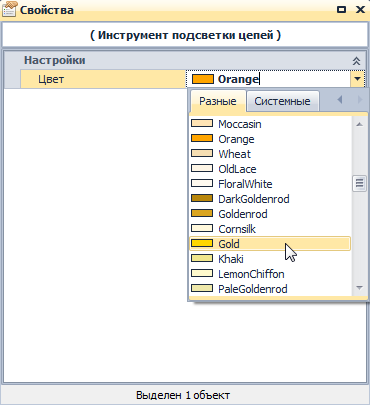Click the tab scroll right arrow
The width and height of the screenshot is (370, 405).
coord(359,99)
